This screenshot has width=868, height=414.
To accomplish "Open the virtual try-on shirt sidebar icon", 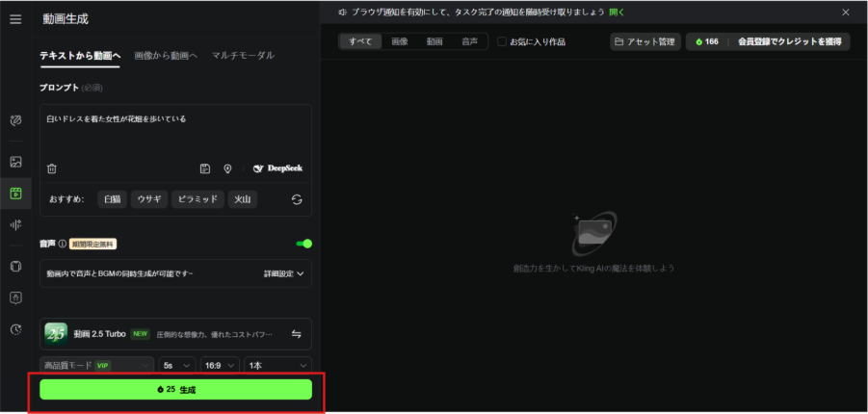I will pos(15,267).
